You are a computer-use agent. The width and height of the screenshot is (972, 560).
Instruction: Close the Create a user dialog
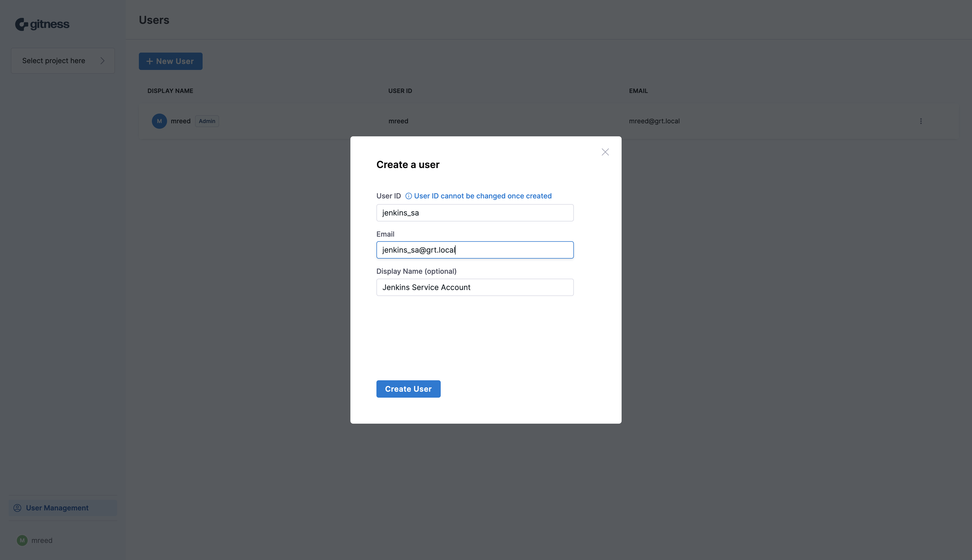pyautogui.click(x=605, y=152)
